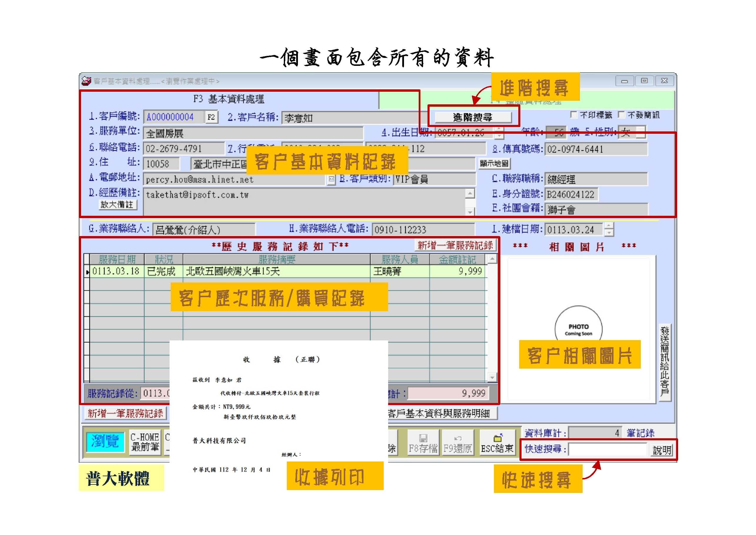
Task: Click the window restore button in the title bar
Action: [x=644, y=81]
